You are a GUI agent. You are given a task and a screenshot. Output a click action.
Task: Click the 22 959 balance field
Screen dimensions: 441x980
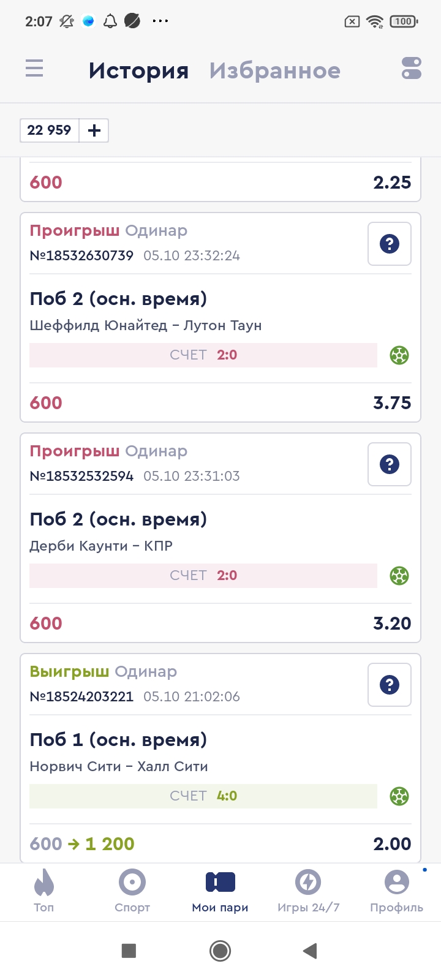50,130
